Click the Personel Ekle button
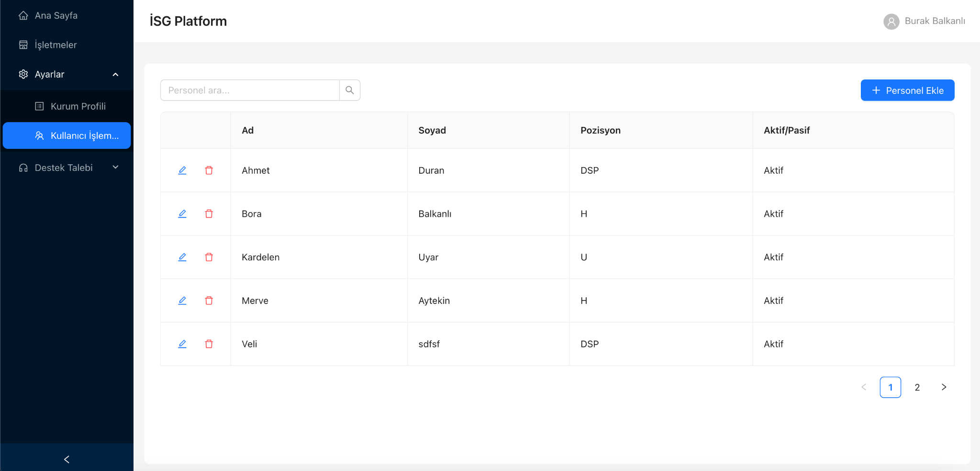This screenshot has width=980, height=471. tap(907, 90)
